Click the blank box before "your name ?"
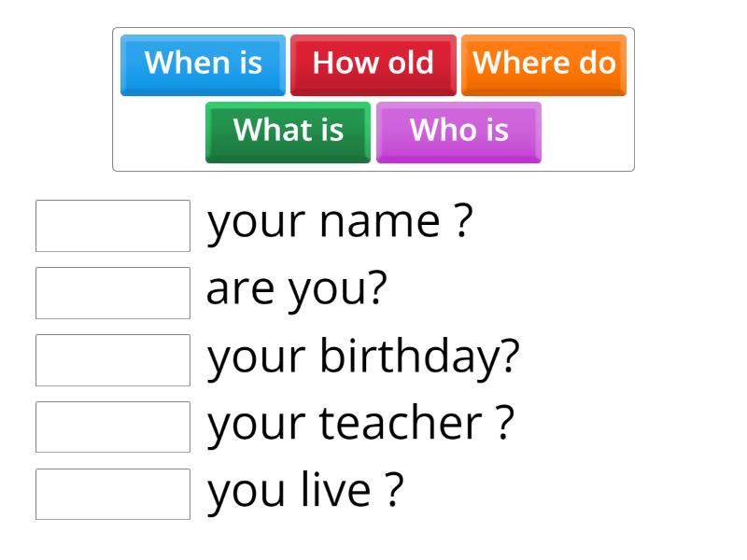 (113, 226)
